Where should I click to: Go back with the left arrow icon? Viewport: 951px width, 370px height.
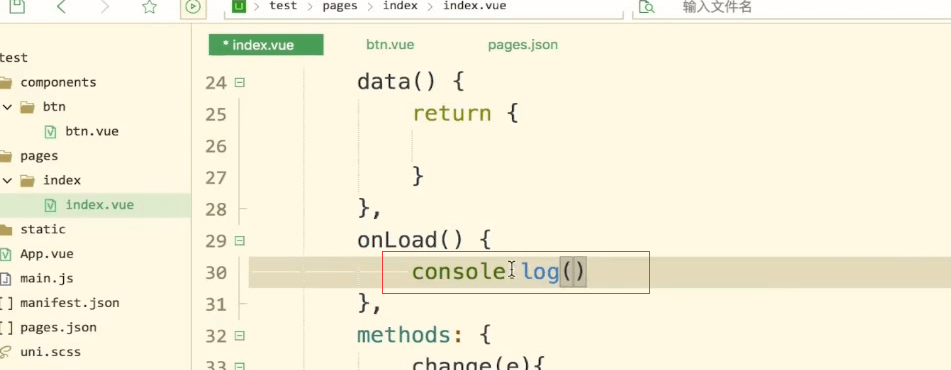point(61,7)
